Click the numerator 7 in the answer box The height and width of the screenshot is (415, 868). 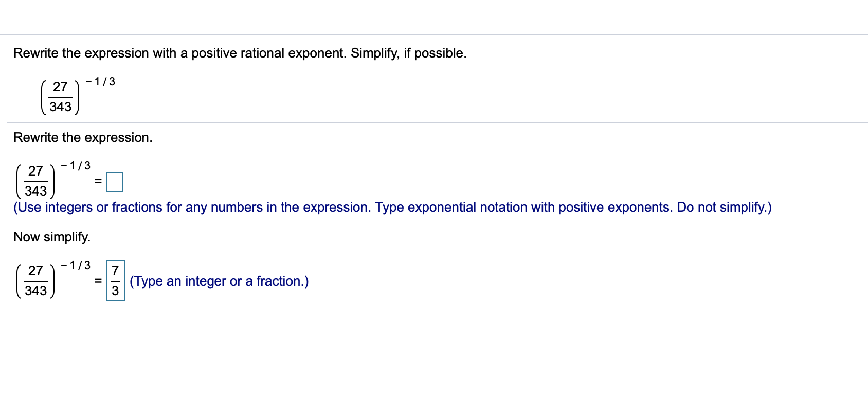coord(115,270)
